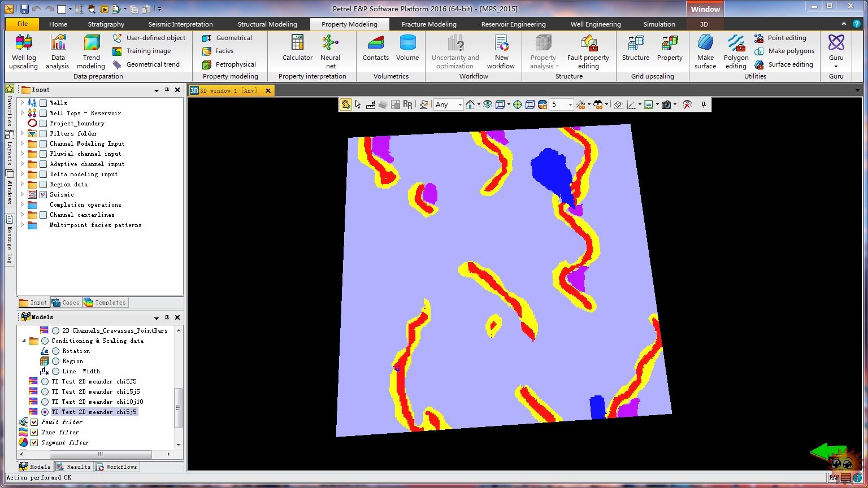
Task: Launch the property Calculator
Action: 297,49
